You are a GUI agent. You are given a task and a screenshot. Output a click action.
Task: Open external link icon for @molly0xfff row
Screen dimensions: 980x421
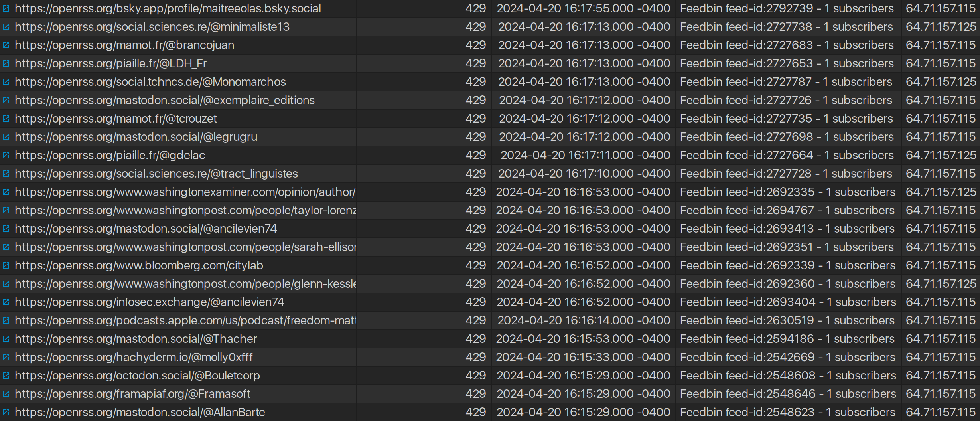pyautogui.click(x=6, y=357)
